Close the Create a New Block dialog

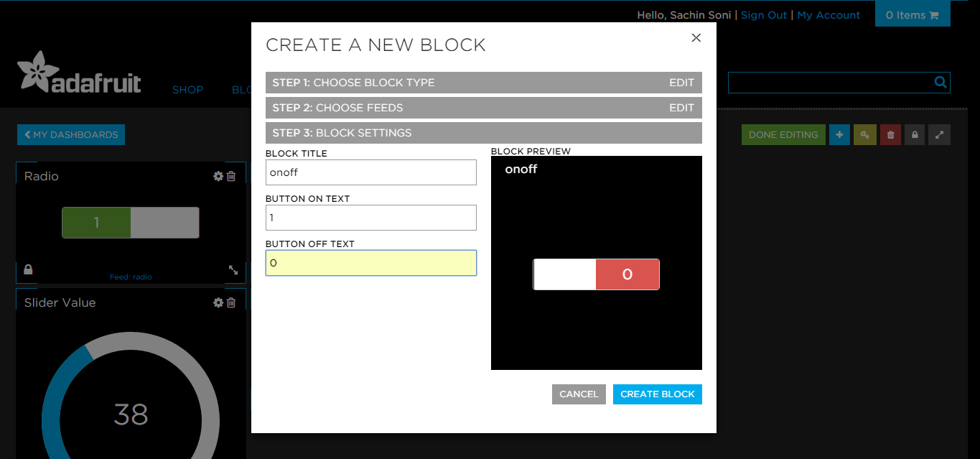click(696, 38)
